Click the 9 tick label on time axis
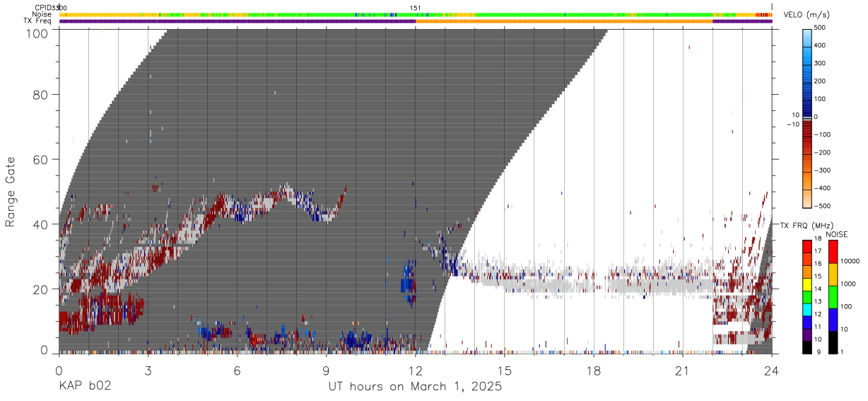The image size is (868, 401). (326, 370)
